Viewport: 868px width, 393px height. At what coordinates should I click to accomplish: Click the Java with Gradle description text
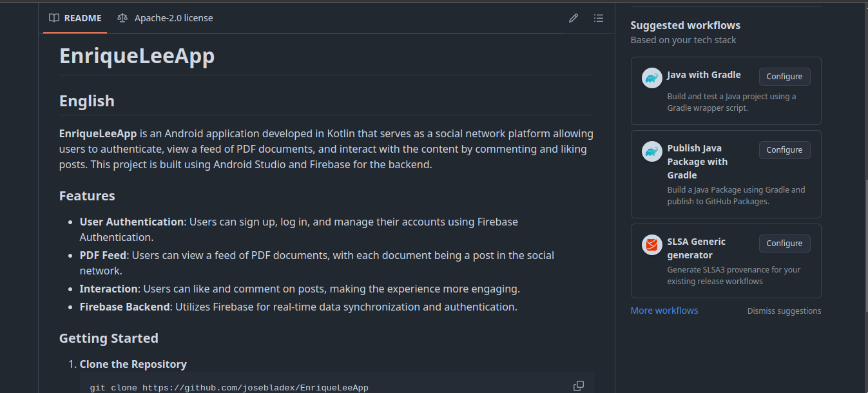tap(731, 102)
